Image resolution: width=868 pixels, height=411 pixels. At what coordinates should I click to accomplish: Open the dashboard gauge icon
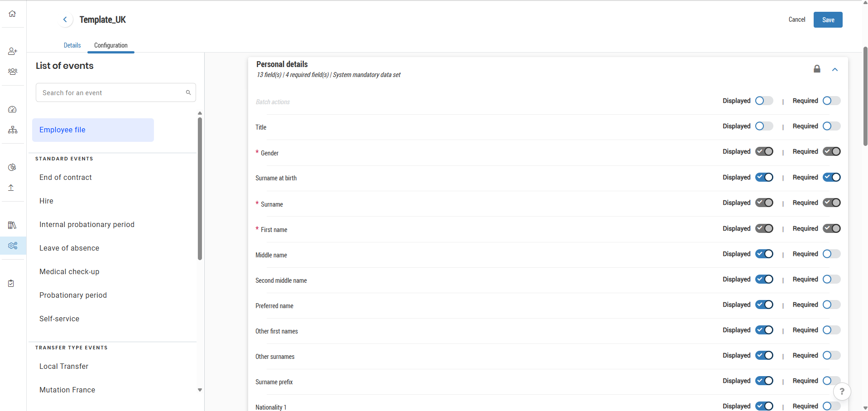click(13, 110)
